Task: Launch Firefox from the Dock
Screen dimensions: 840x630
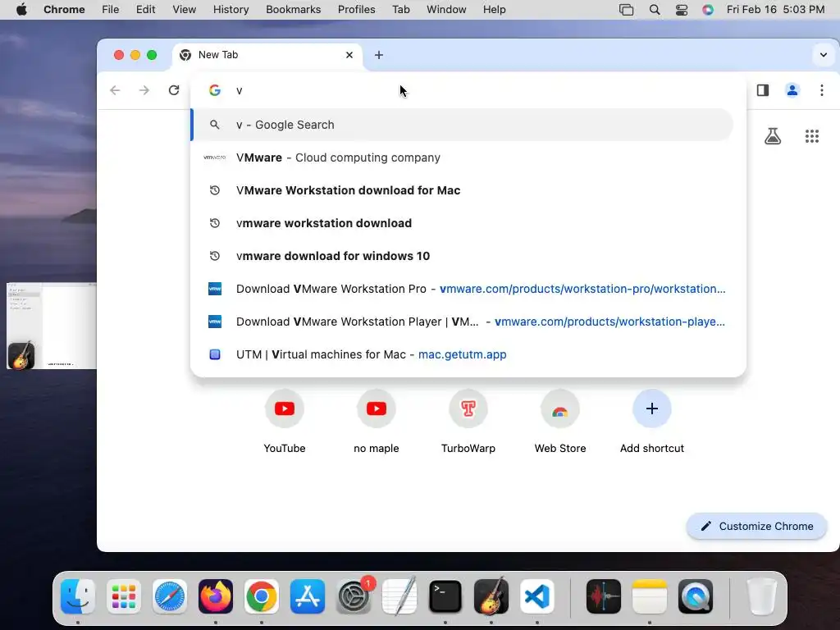Action: point(216,596)
